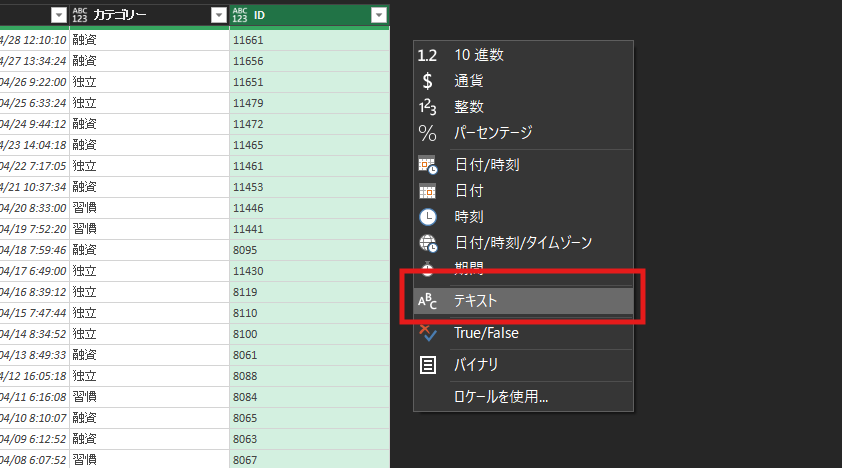Click the 日付/時刻 calendar clock icon
The image size is (842, 468).
point(427,164)
